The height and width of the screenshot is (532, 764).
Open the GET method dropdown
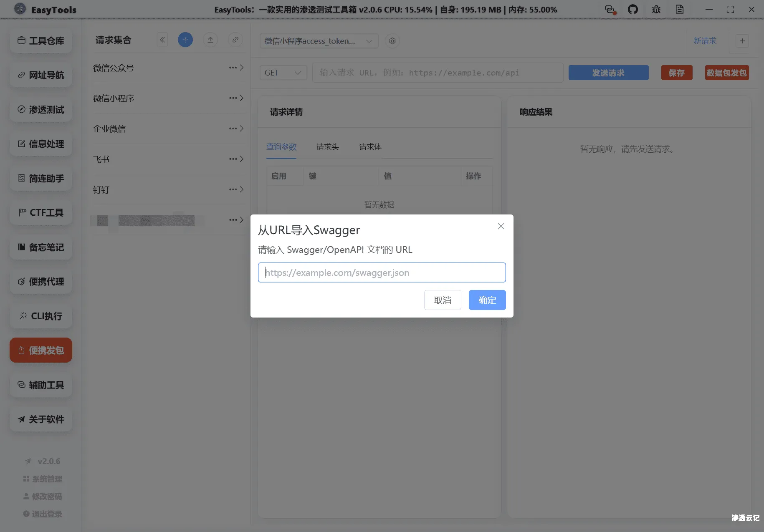click(x=283, y=72)
